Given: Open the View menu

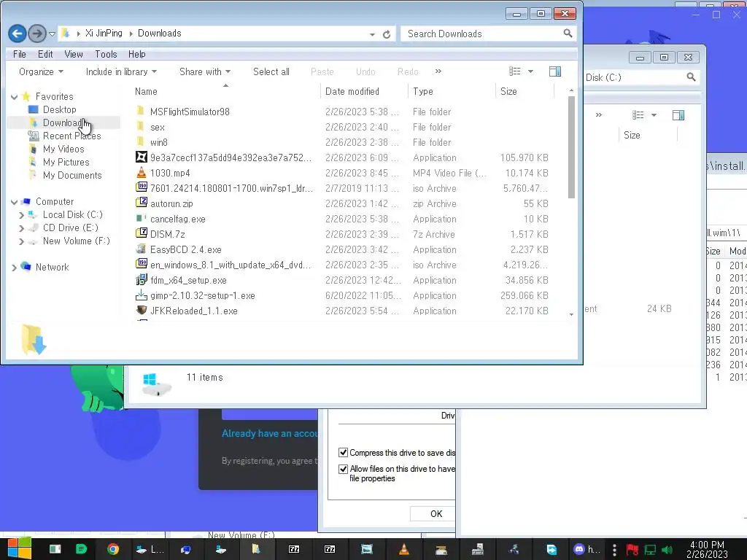Looking at the screenshot, I should [74, 54].
